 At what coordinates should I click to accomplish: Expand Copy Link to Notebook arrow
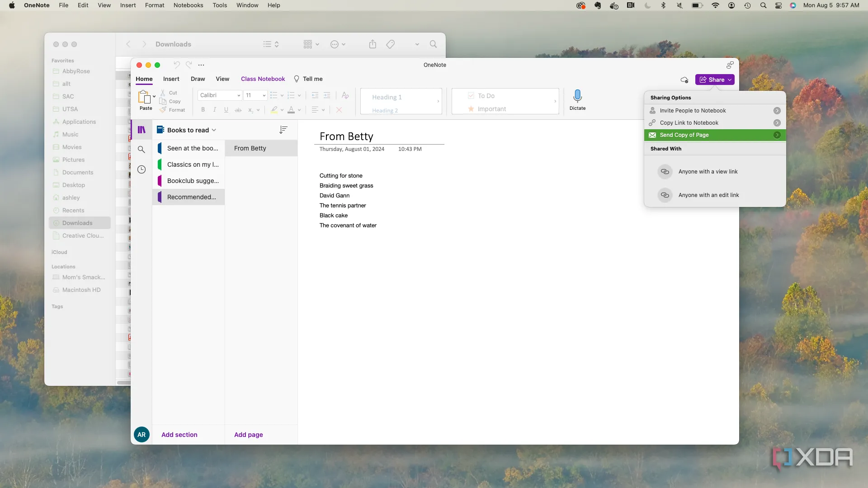777,123
